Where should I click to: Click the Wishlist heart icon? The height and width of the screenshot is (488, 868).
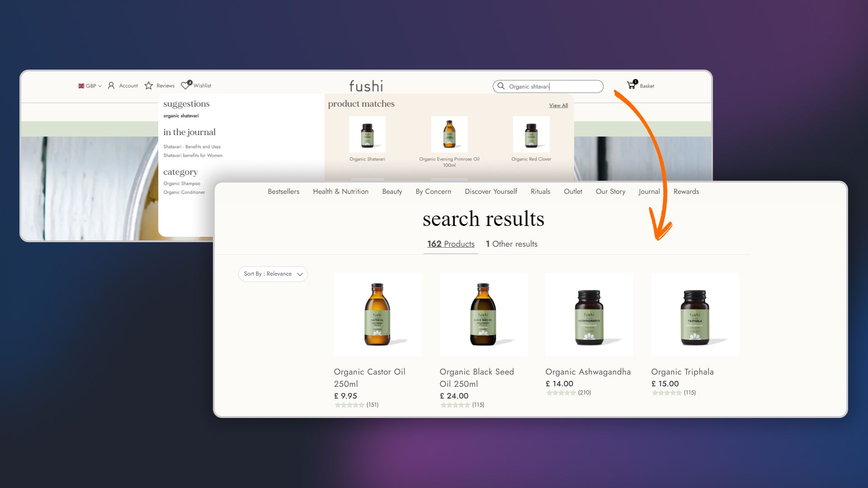[187, 85]
